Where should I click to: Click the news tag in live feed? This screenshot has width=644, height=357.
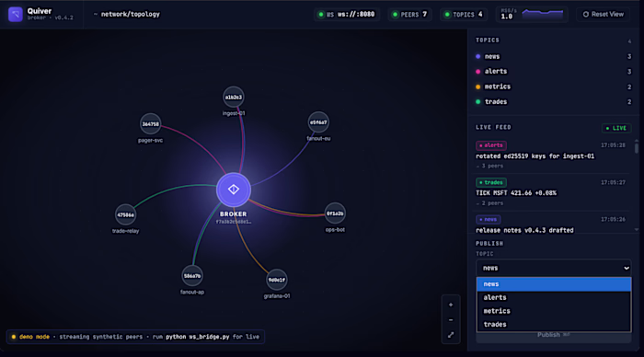[489, 219]
